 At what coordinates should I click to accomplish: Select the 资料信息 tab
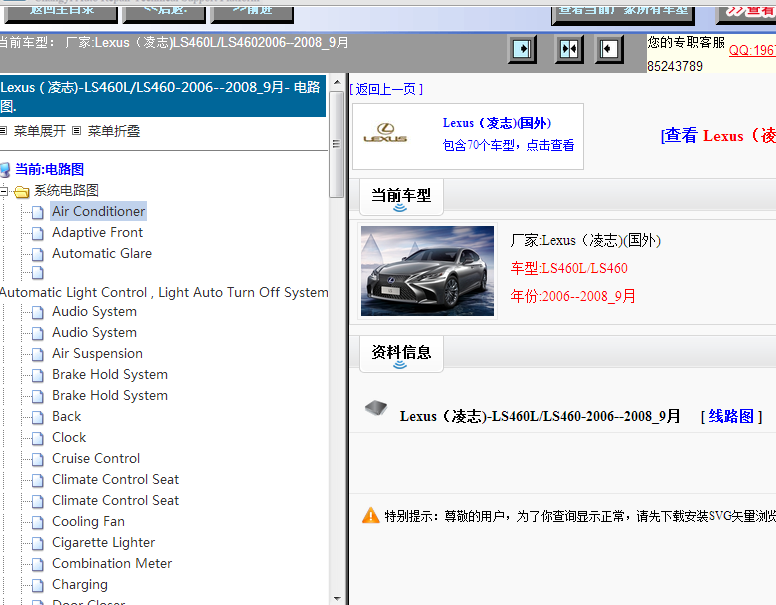click(x=401, y=353)
